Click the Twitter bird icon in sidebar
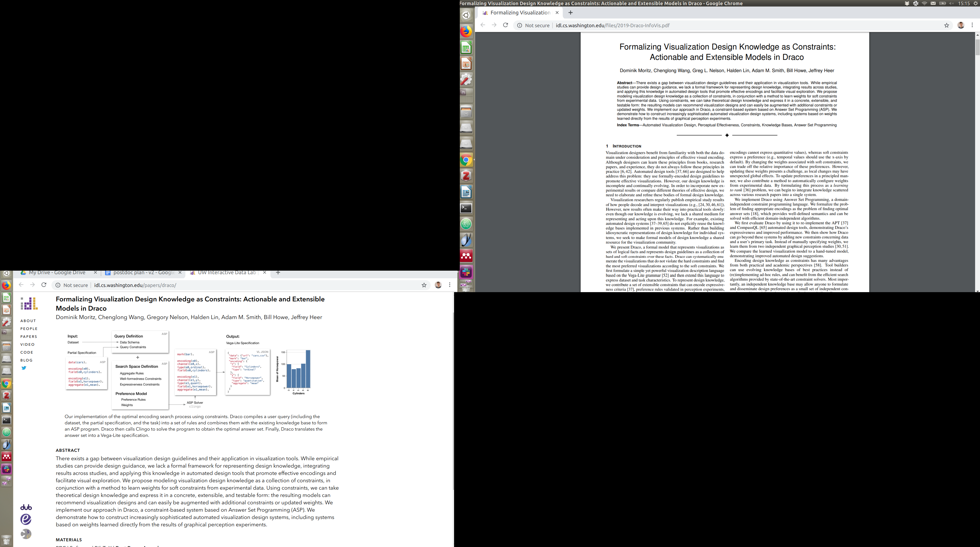 click(24, 368)
